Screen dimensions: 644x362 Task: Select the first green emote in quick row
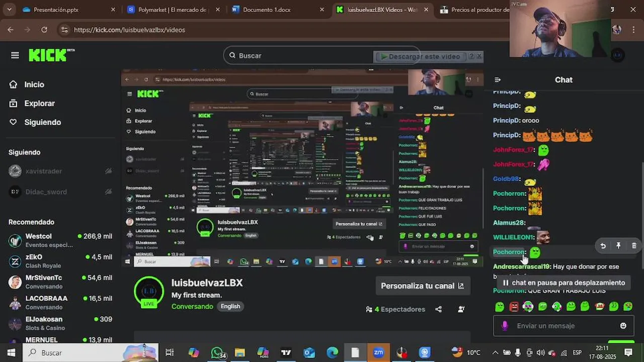click(x=499, y=306)
